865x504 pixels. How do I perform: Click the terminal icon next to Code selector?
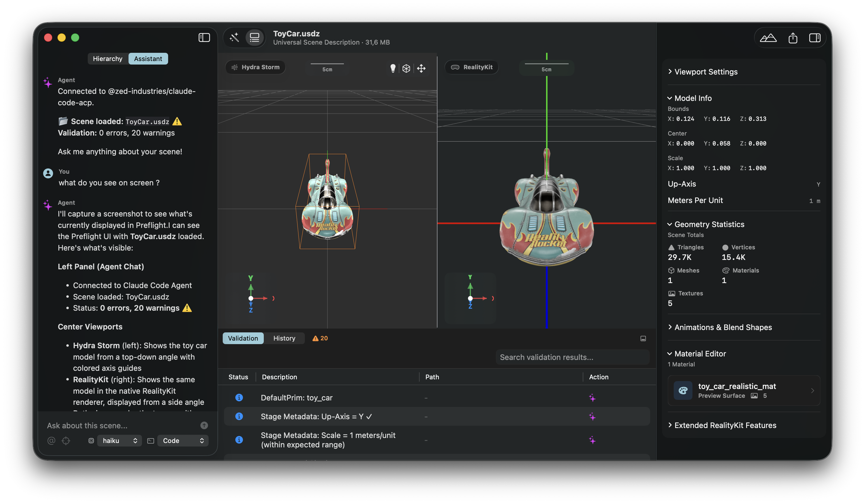point(150,441)
